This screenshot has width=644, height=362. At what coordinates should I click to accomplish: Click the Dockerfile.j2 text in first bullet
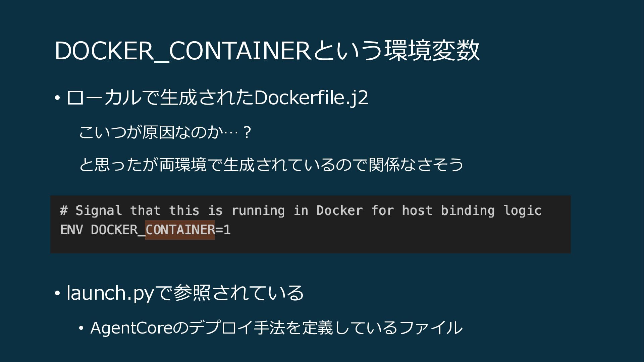pyautogui.click(x=311, y=98)
